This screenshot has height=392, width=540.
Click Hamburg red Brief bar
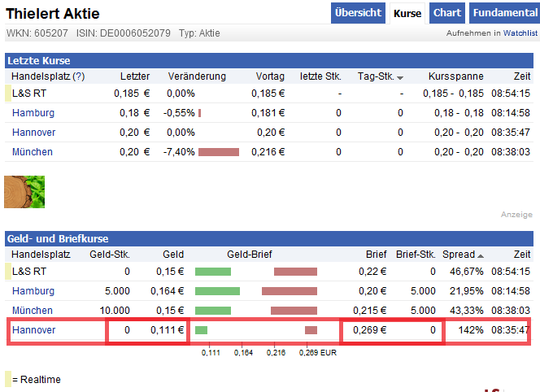click(x=290, y=291)
